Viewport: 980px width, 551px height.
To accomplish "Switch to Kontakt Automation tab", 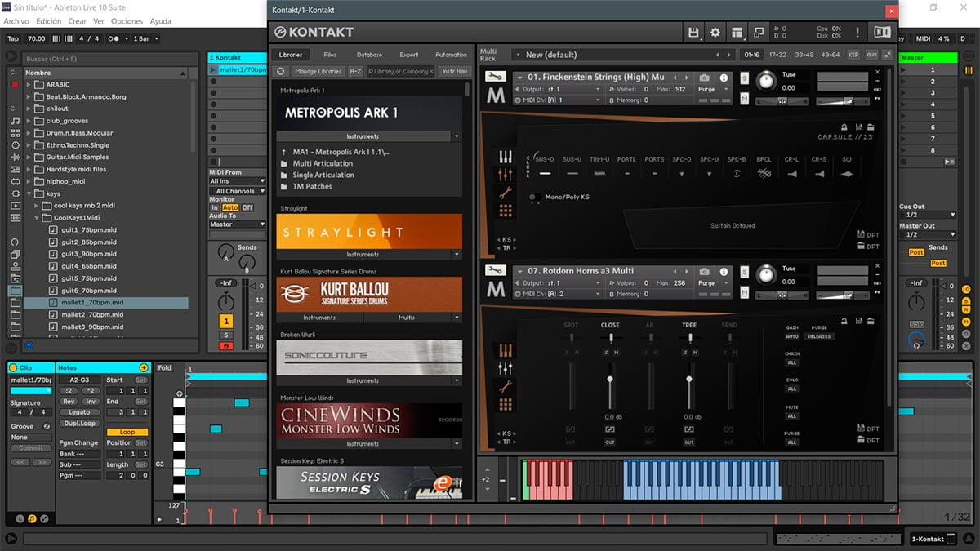I will [452, 55].
